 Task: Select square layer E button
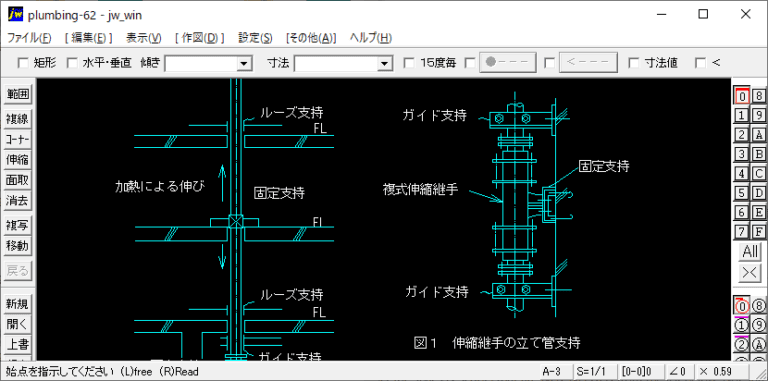coord(759,212)
